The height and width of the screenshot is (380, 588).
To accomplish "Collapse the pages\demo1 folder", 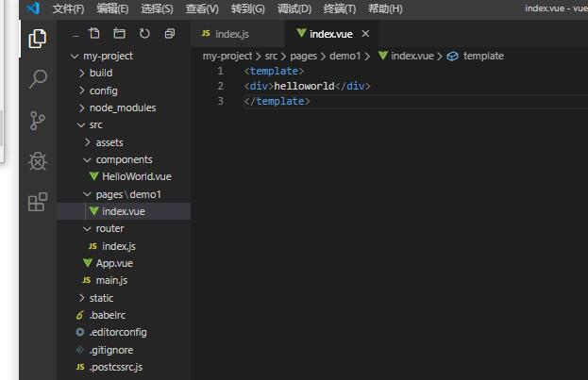I will tap(87, 194).
